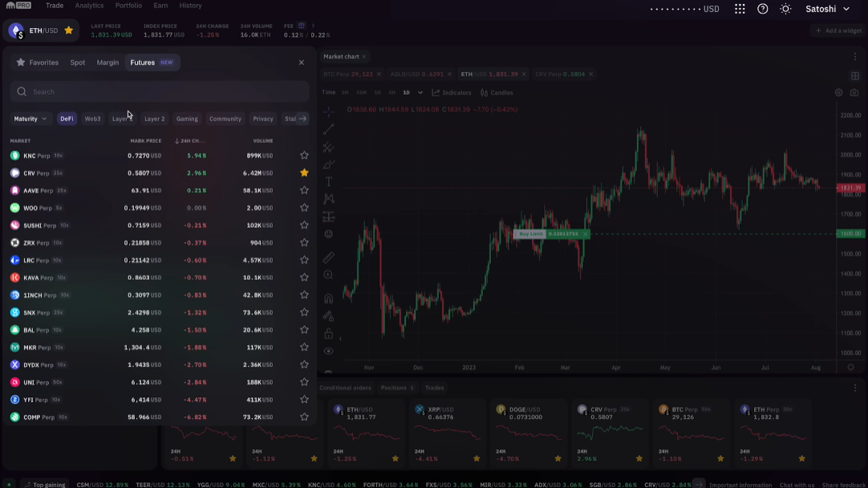Close the market selector panel

pos(301,63)
